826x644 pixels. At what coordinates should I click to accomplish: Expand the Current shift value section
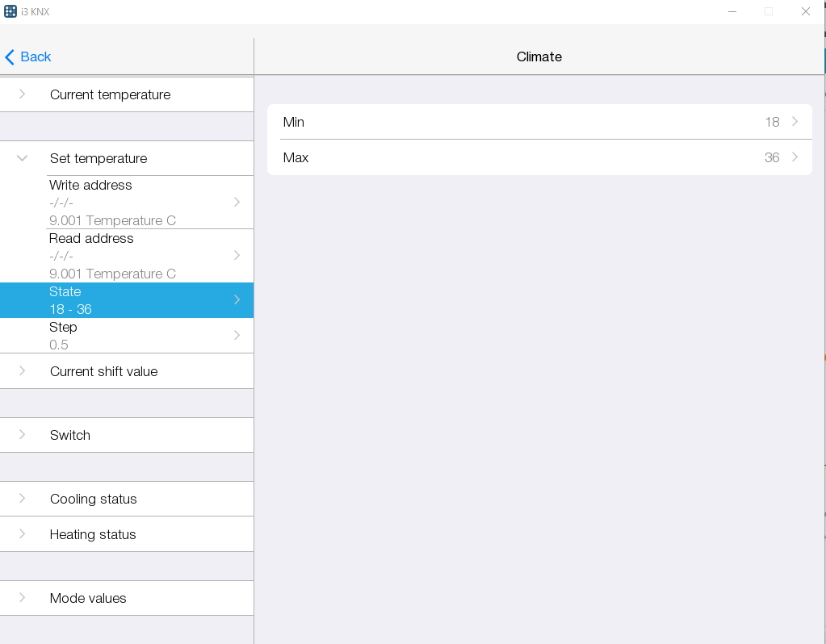[103, 371]
